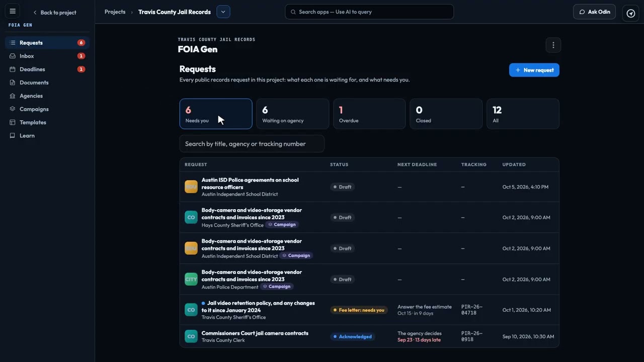This screenshot has width=644, height=362.
Task: Click the Updated column header
Action: (514, 164)
